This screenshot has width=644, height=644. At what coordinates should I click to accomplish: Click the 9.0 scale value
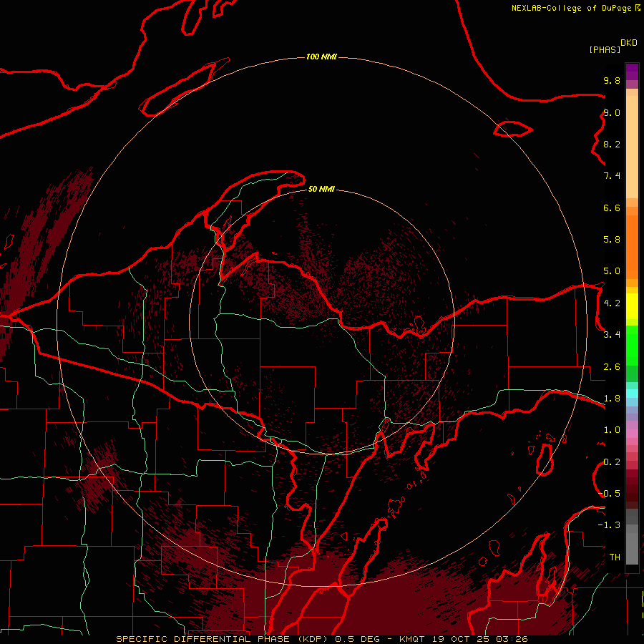click(612, 112)
